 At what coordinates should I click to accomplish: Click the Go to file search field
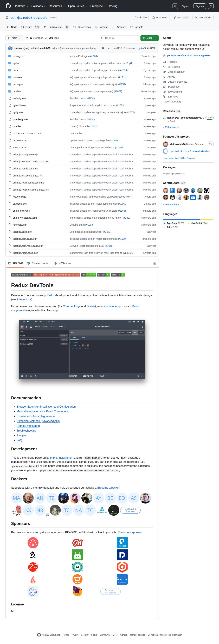pos(119,38)
